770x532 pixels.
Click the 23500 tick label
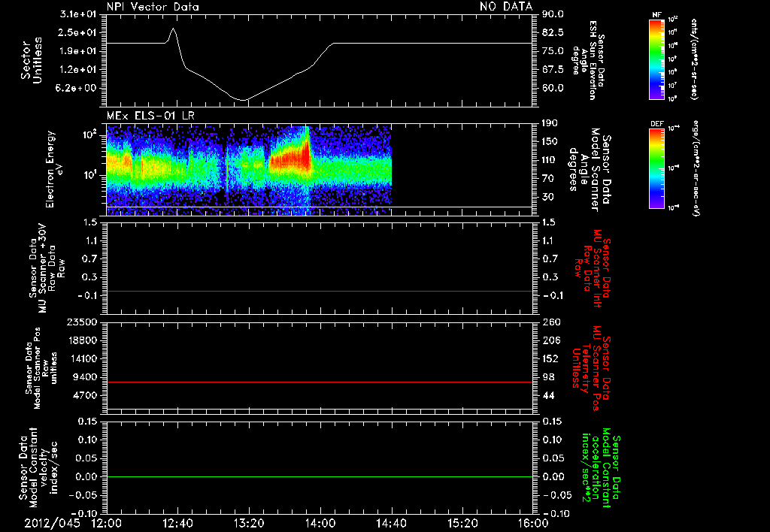83,322
